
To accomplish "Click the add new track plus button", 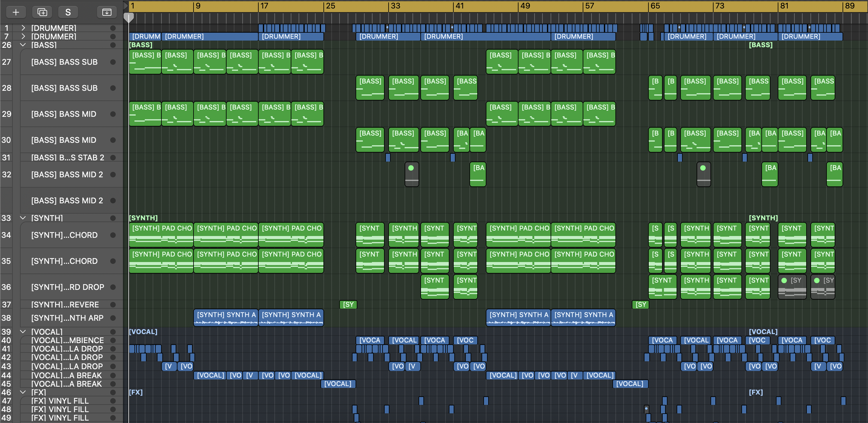I will click(16, 12).
